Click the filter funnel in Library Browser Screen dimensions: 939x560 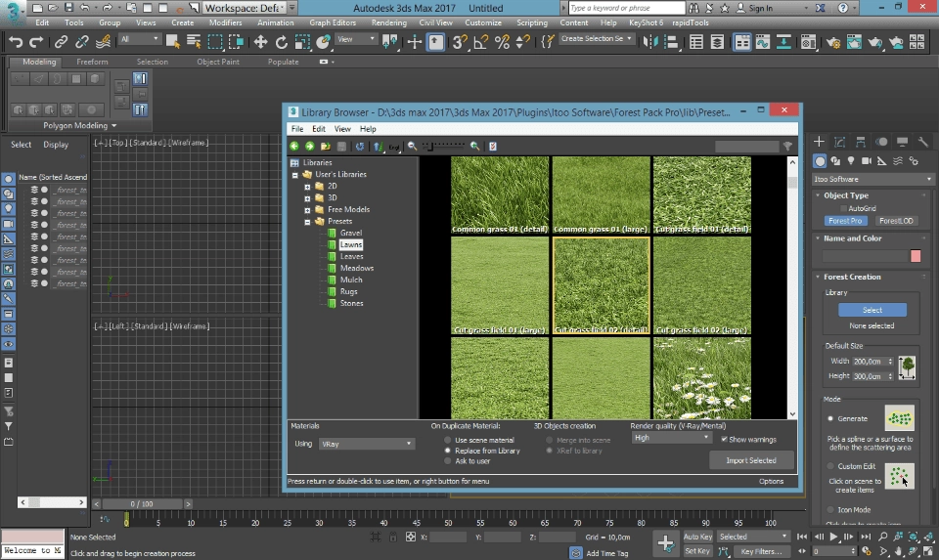787,146
